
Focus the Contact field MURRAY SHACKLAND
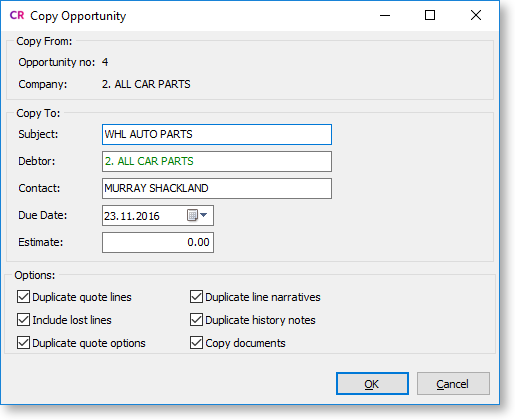(x=217, y=189)
